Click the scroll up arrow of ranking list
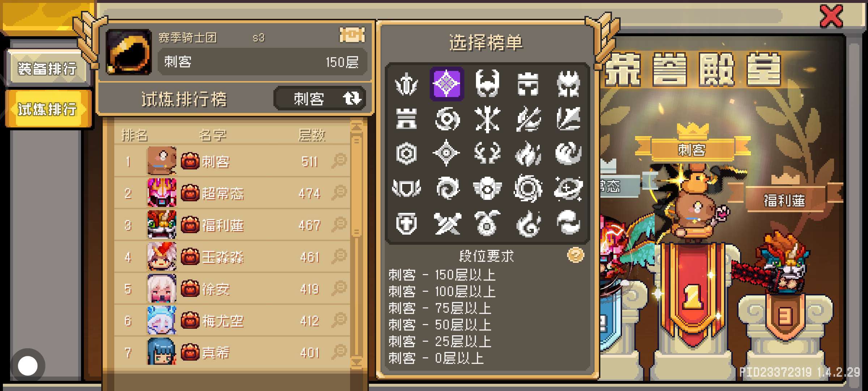 pyautogui.click(x=357, y=127)
